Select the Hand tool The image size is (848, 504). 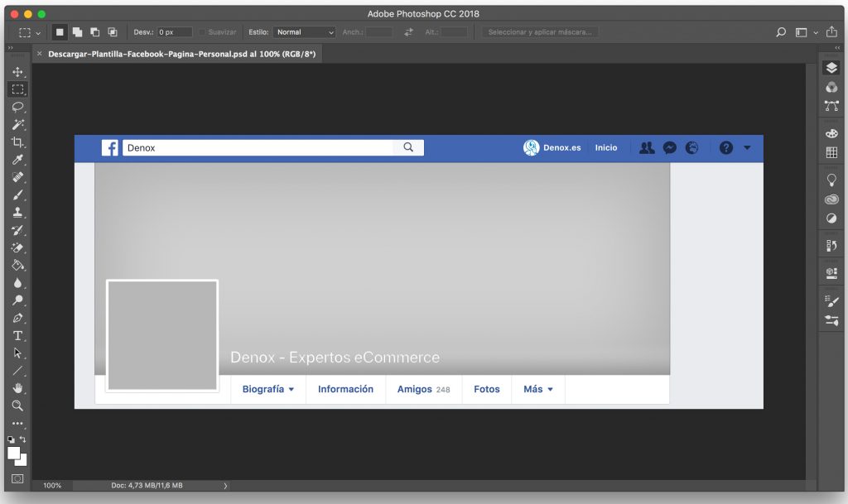(x=17, y=387)
